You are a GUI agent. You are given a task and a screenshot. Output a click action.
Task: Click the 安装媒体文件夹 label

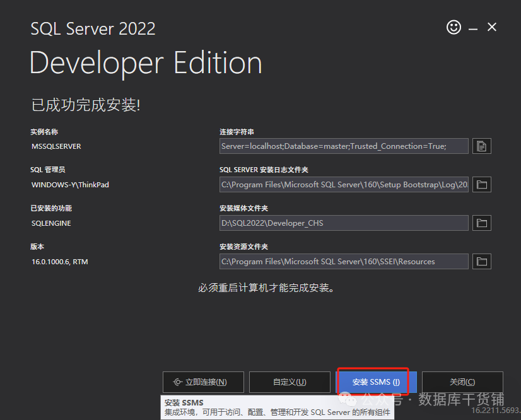pos(243,208)
